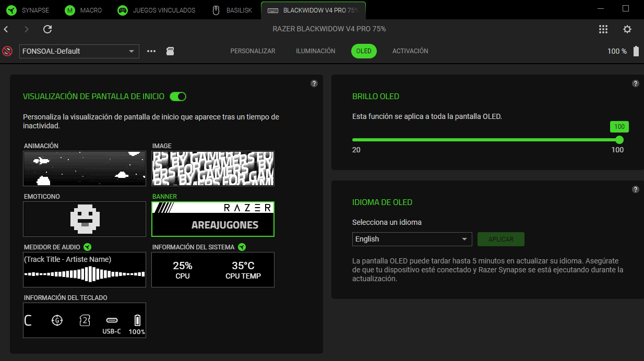Open help for the Brillo OLED panel
Screen dimensions: 644x361
pyautogui.click(x=635, y=83)
